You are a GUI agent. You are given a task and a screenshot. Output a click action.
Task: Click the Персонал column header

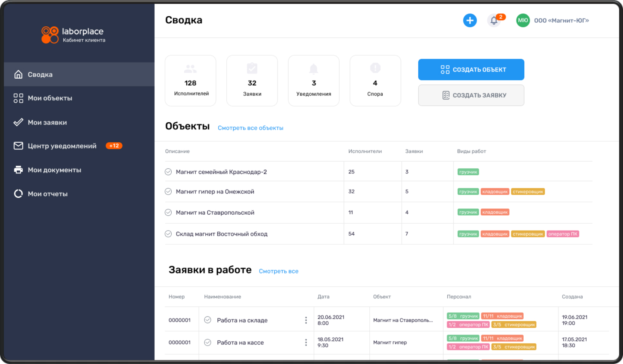click(459, 297)
